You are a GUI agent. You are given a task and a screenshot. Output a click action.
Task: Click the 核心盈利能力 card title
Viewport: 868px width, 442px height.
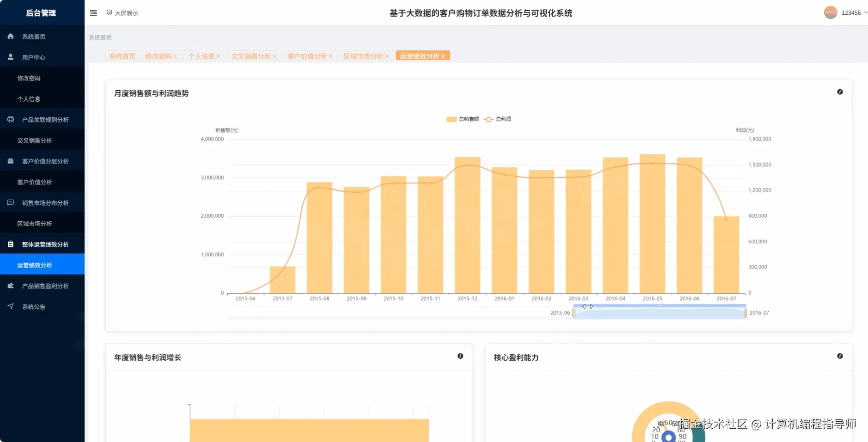[516, 357]
